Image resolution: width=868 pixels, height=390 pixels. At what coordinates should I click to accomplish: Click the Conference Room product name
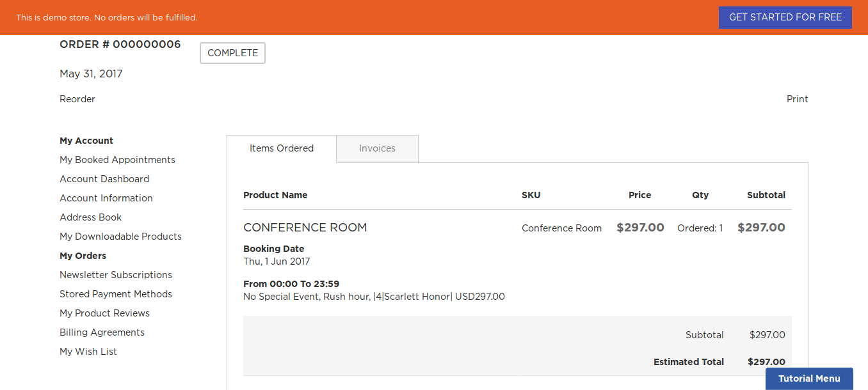305,228
